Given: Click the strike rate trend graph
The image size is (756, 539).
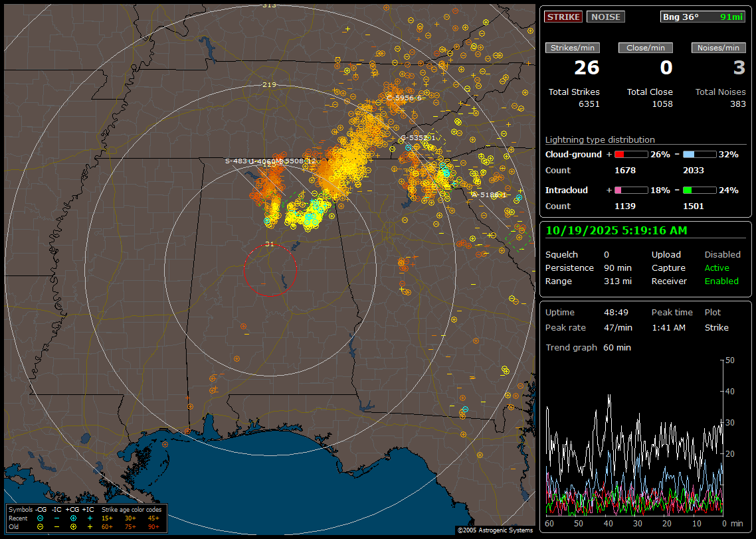Looking at the screenshot, I should [634, 438].
